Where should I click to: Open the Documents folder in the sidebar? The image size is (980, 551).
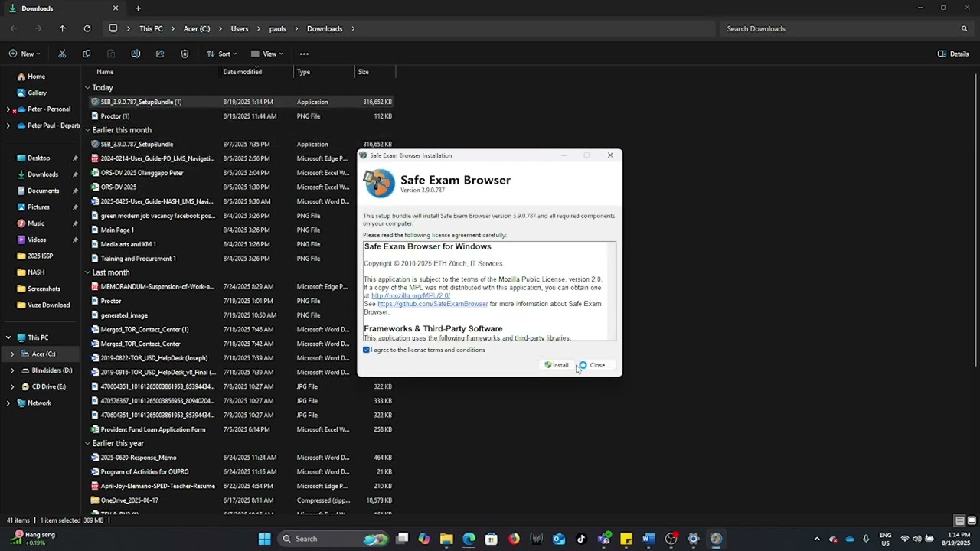point(43,191)
